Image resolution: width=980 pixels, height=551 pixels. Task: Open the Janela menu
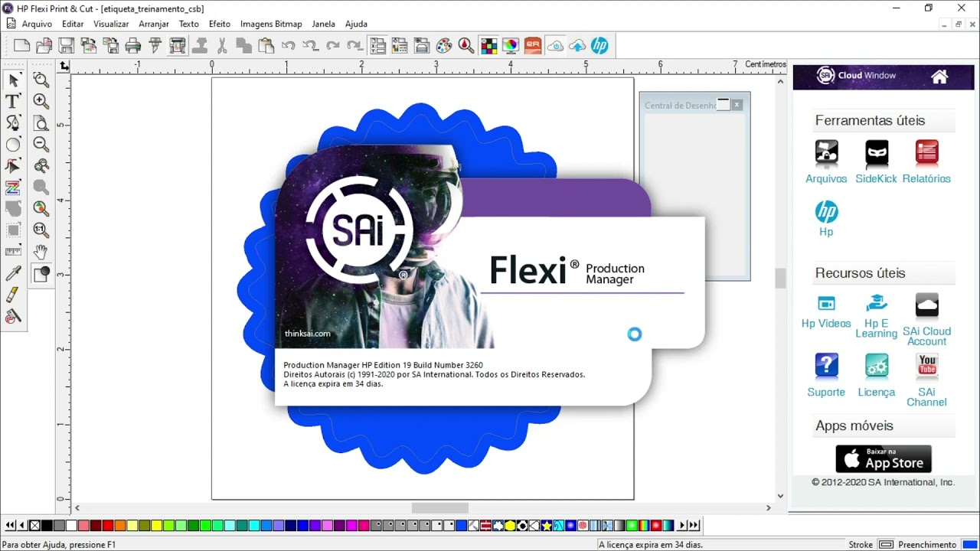tap(323, 24)
